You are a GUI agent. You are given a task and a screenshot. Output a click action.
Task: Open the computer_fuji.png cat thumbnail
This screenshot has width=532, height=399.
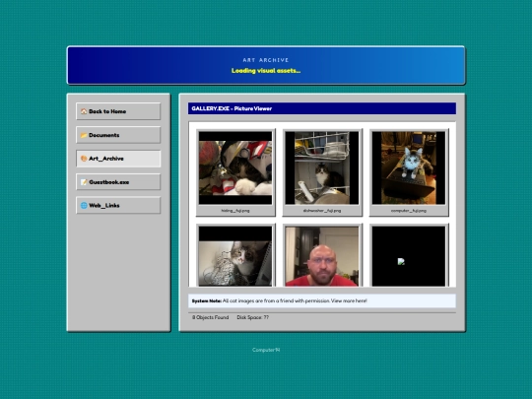coord(409,167)
